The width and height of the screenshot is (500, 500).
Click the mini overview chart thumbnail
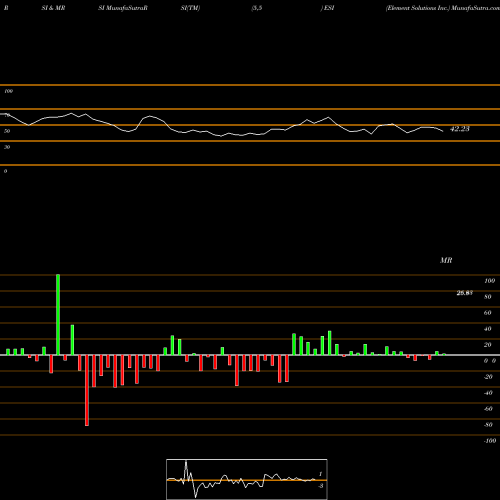tap(247, 479)
